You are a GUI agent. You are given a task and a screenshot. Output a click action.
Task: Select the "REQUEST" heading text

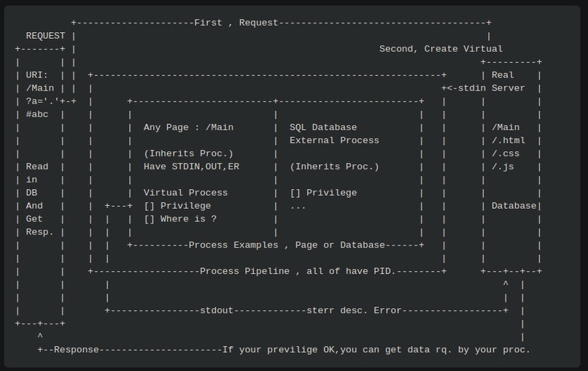pyautogui.click(x=45, y=36)
